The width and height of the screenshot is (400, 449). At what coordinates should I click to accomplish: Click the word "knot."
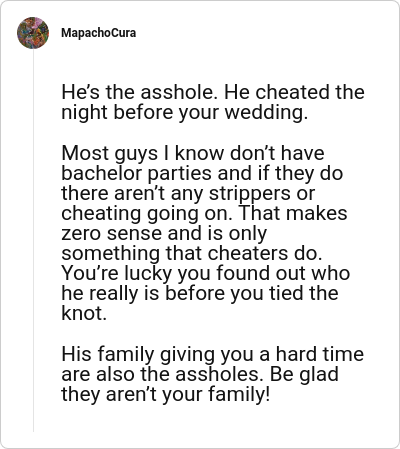coord(84,313)
